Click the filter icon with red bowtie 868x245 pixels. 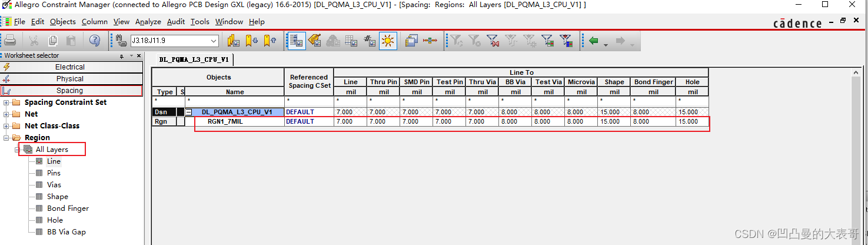493,41
